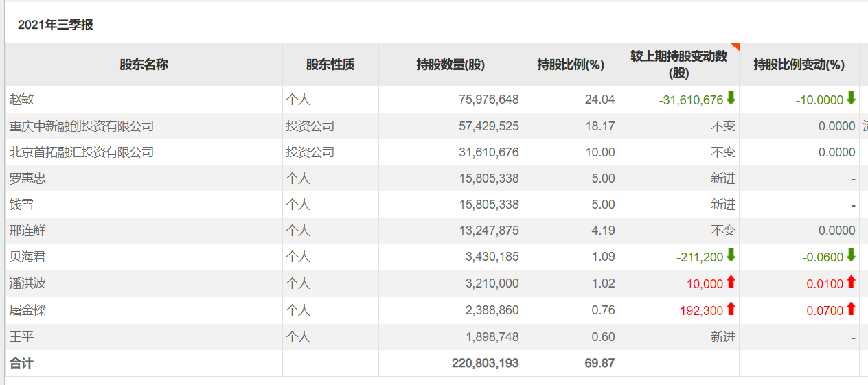Click green down arrow next to -0.0600

point(851,256)
